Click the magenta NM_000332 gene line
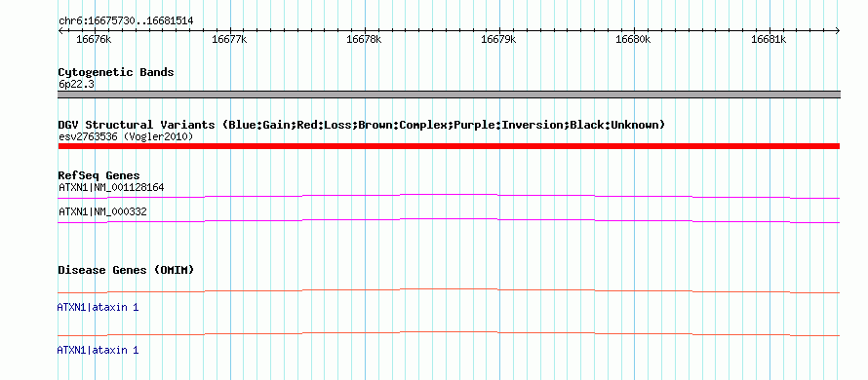This screenshot has height=380, width=868. click(449, 221)
